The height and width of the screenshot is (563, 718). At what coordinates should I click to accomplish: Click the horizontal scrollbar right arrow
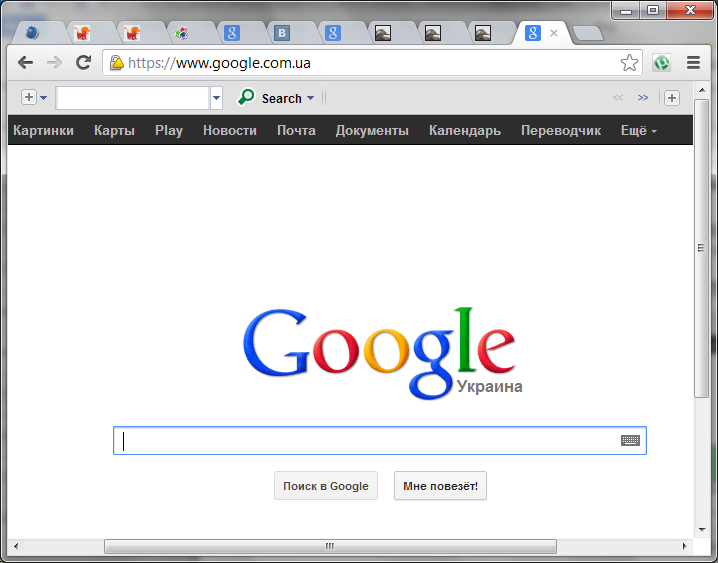pos(685,546)
